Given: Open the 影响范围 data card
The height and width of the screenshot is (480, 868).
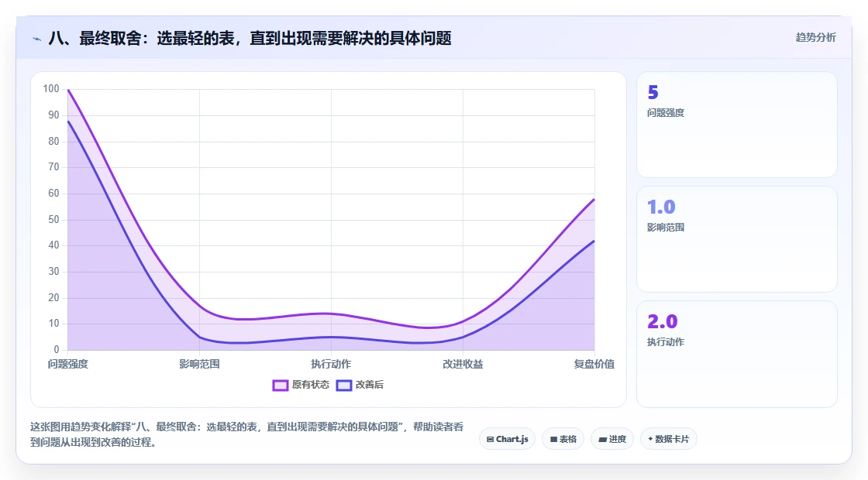Looking at the screenshot, I should 737,239.
